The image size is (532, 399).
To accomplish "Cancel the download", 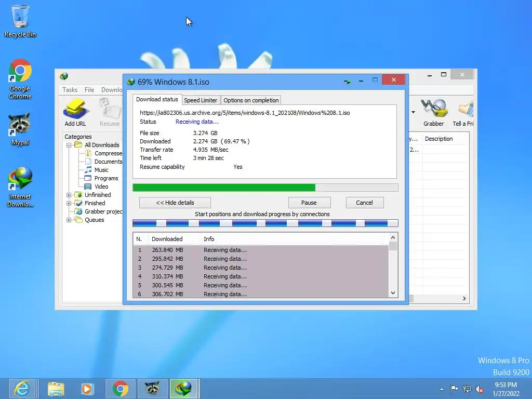I will tap(365, 203).
